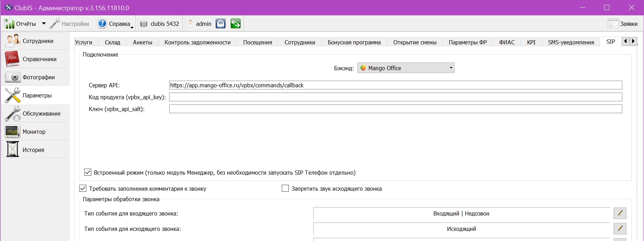Open the Отчёты reports icon
Image resolution: width=644 pixels, height=241 pixels.
(x=9, y=24)
